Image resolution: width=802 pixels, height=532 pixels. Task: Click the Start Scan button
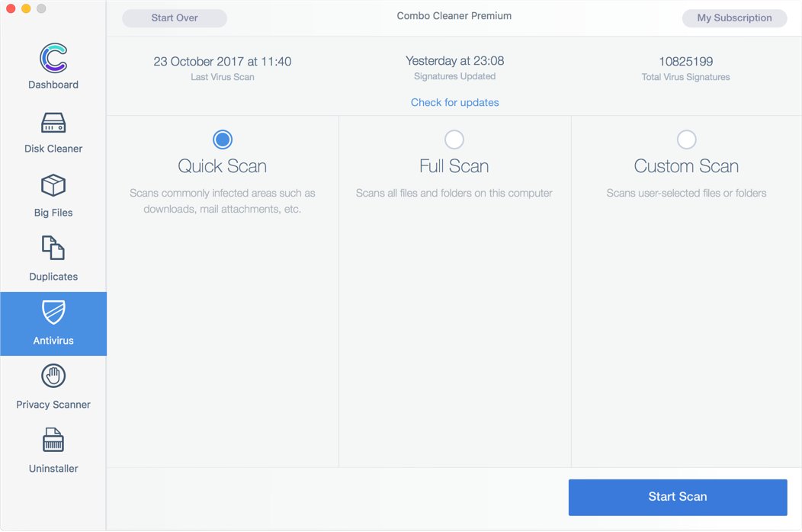(x=678, y=497)
